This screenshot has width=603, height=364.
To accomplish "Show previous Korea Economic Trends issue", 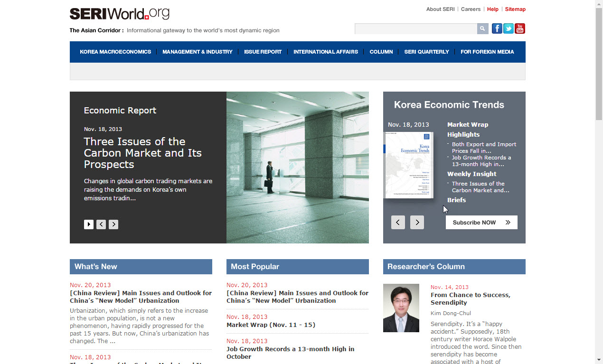I will (398, 222).
